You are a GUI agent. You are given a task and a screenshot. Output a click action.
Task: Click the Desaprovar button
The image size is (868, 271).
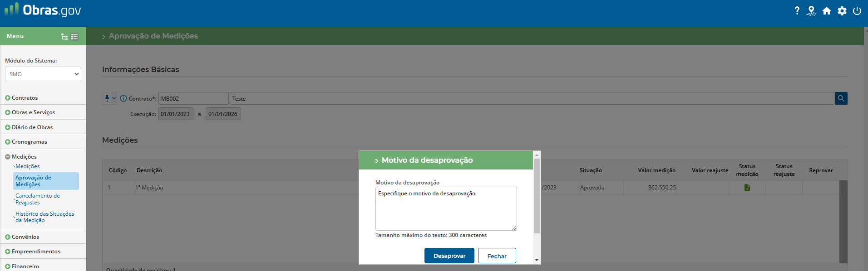449,256
